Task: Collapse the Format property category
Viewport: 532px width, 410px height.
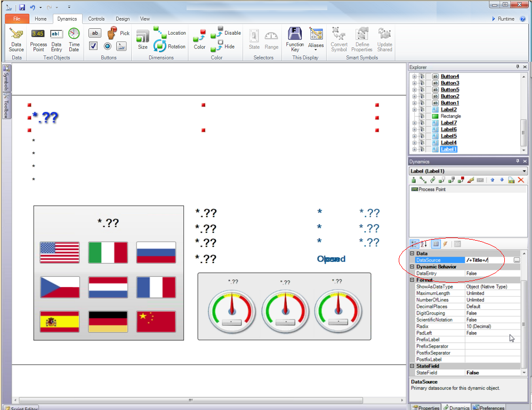Action: click(x=412, y=280)
